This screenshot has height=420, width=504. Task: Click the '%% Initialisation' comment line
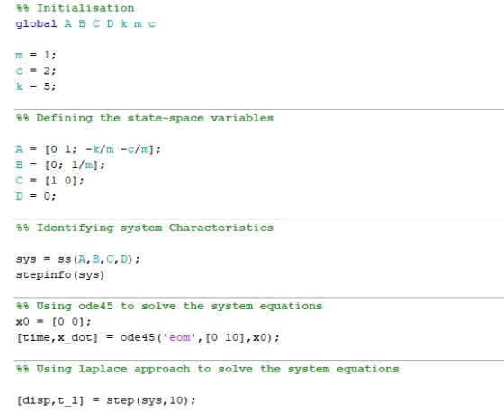click(76, 8)
